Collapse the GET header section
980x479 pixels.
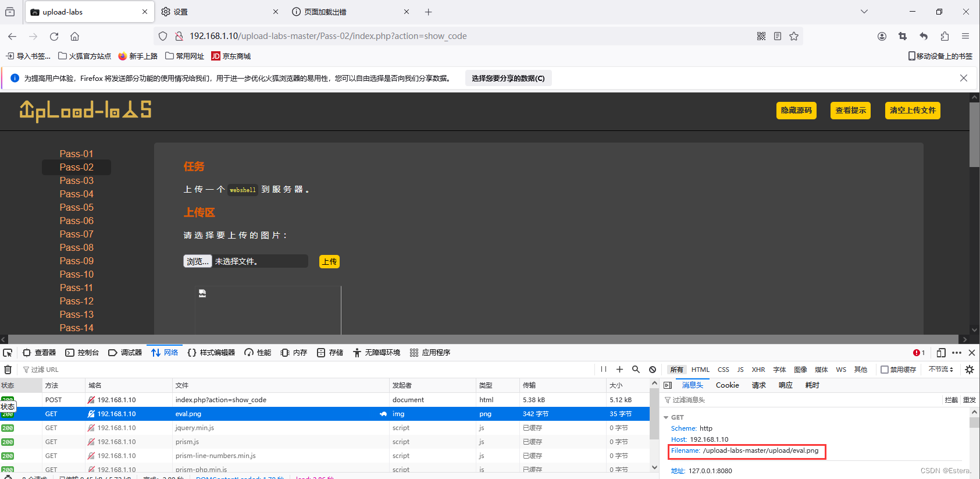666,417
